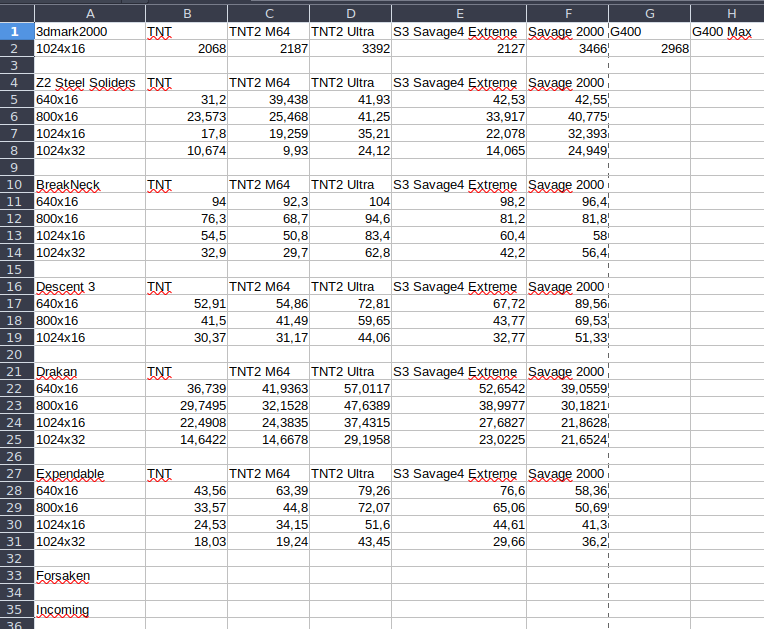Select row 32 header
The width and height of the screenshot is (764, 629).
(17, 558)
